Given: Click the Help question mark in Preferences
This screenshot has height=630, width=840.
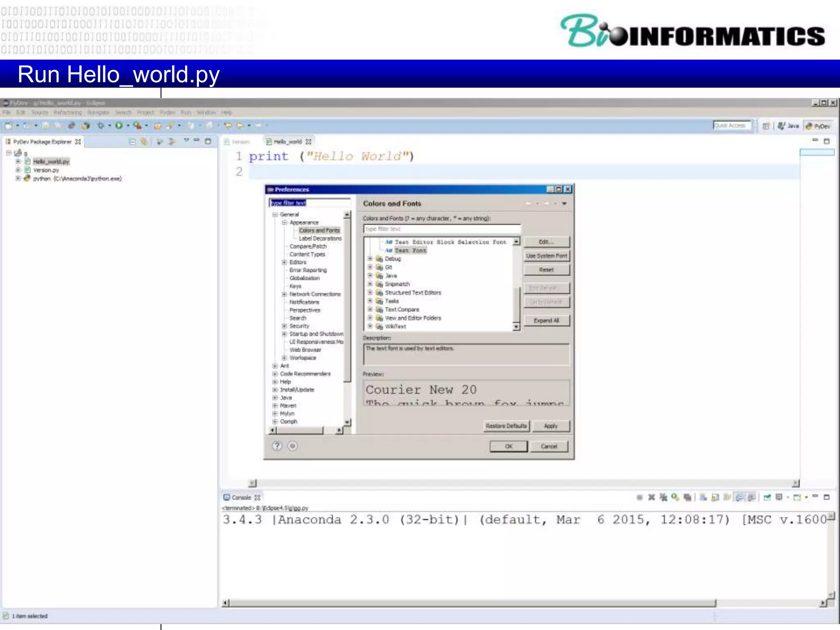Looking at the screenshot, I should [277, 446].
